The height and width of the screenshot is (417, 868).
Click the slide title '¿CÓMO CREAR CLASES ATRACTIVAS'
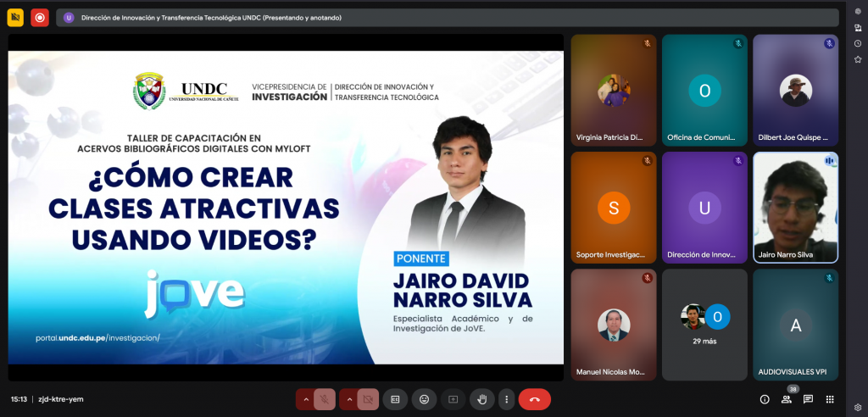(194, 208)
